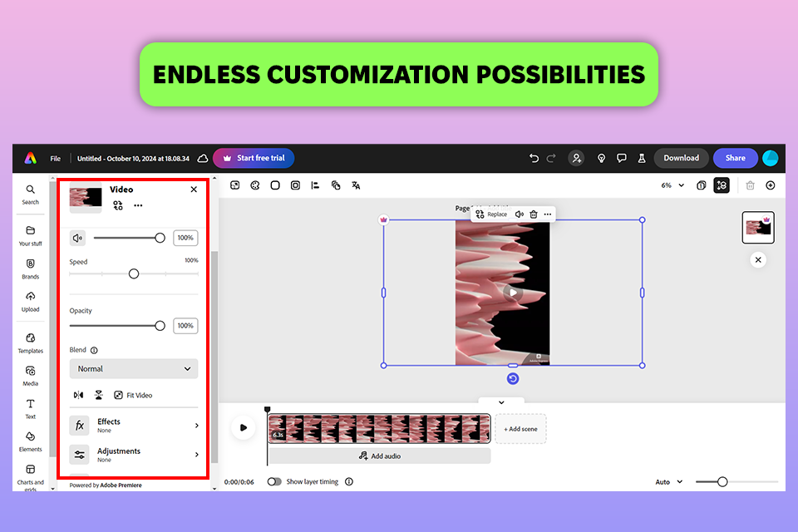Expand the Effects section
798x532 pixels.
(x=134, y=425)
